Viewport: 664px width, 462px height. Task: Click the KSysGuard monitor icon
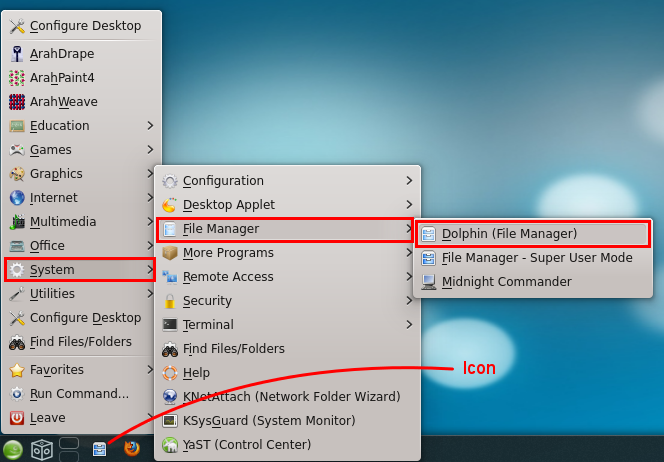(x=170, y=421)
